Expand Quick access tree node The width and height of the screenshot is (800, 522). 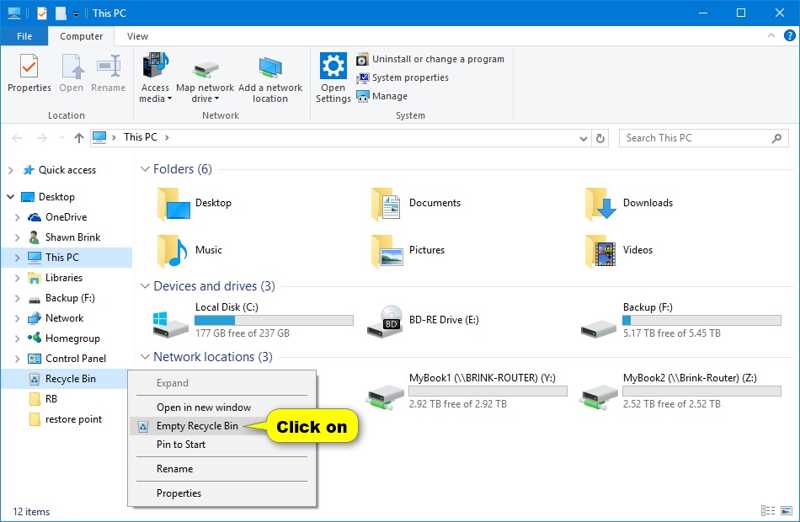click(11, 170)
